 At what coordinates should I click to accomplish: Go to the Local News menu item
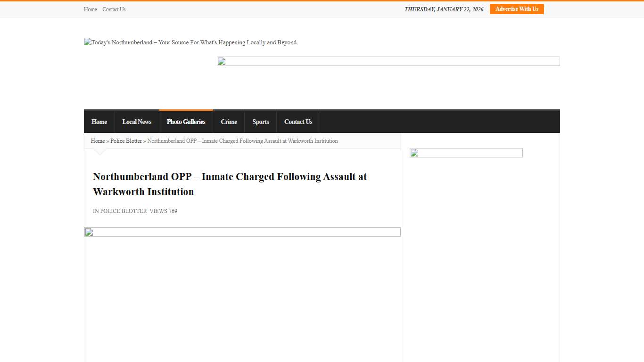point(137,122)
